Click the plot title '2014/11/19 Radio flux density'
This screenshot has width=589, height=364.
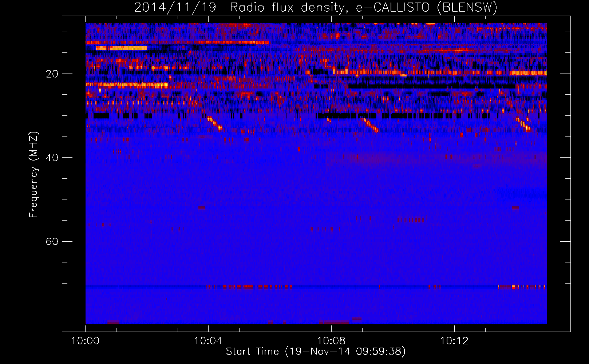(315, 7)
